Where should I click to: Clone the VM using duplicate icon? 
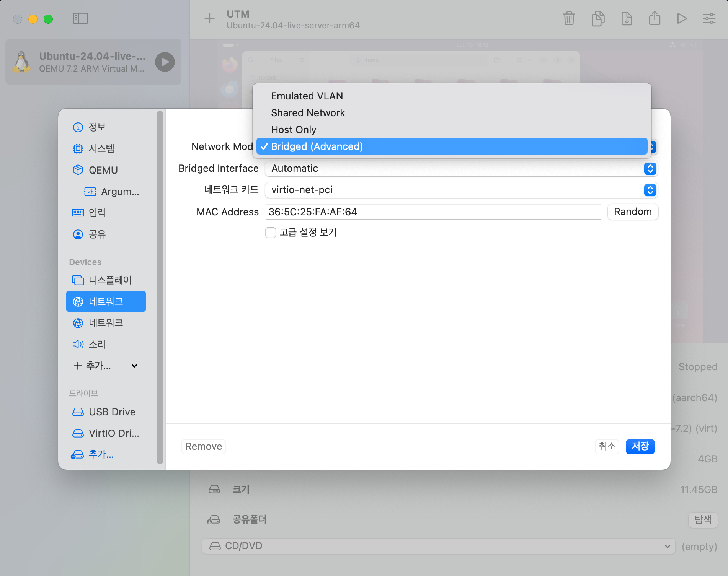pyautogui.click(x=598, y=18)
